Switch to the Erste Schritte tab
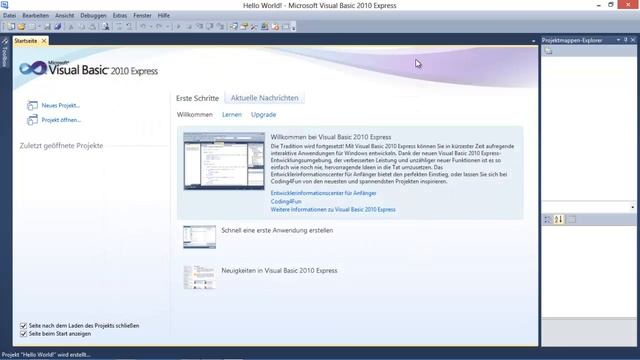The height and width of the screenshot is (360, 640). click(x=198, y=98)
